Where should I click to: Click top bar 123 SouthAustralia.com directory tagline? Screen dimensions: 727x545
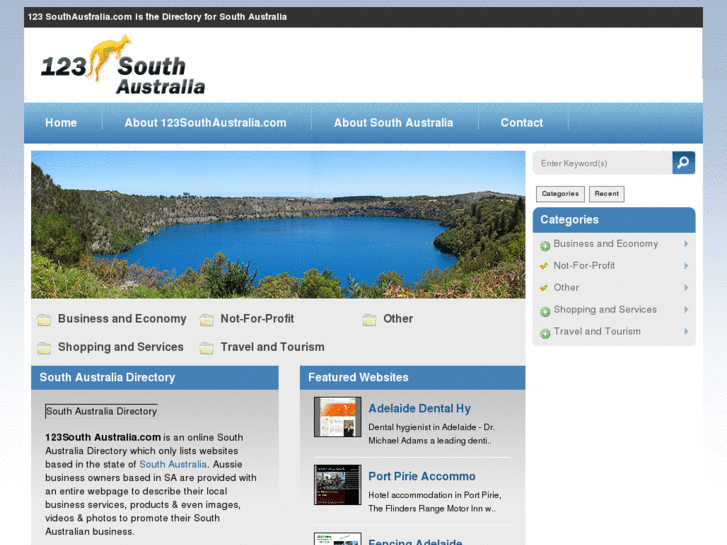pyautogui.click(x=157, y=17)
